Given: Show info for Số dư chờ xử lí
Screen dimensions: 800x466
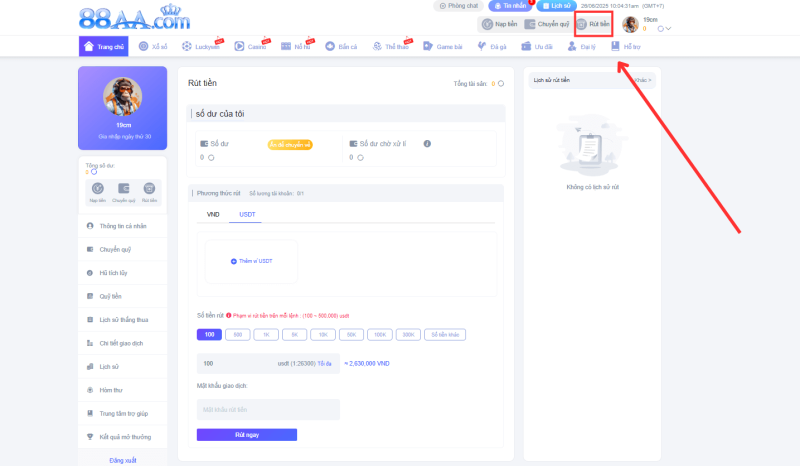Looking at the screenshot, I should point(427,144).
